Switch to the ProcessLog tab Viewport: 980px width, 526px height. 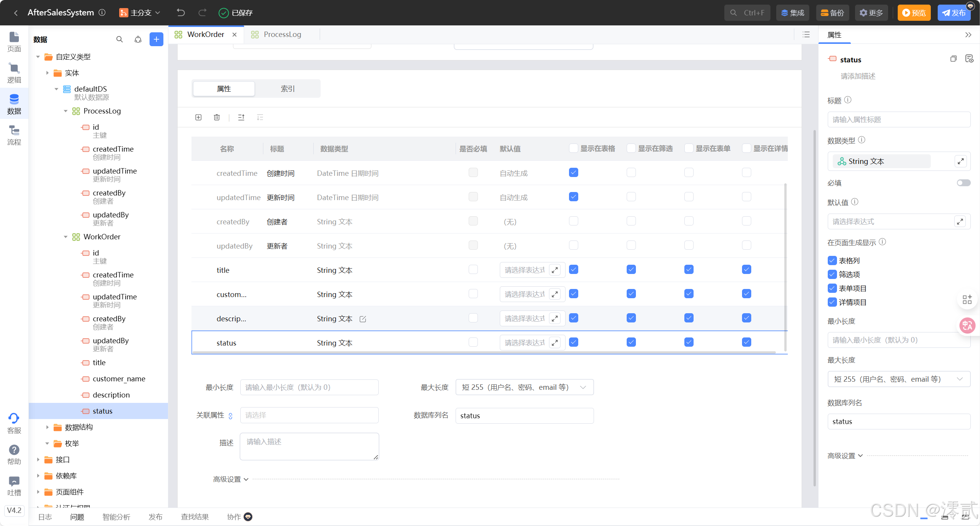pyautogui.click(x=282, y=35)
